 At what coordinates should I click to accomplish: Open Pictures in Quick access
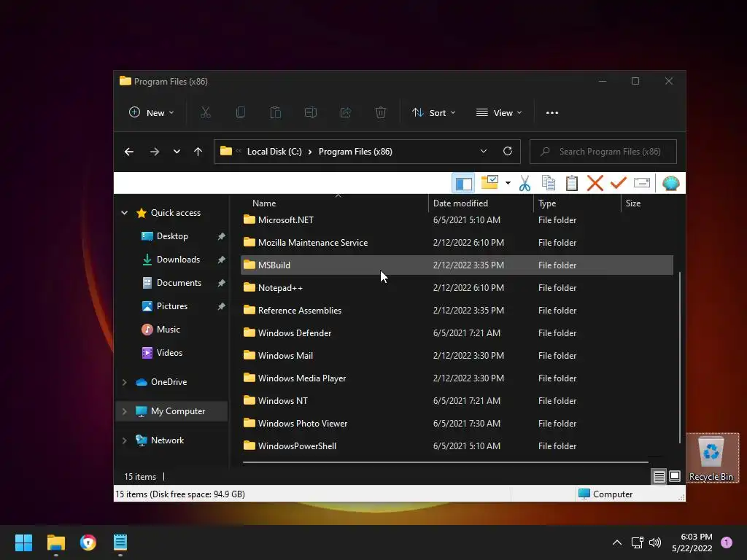[172, 306]
